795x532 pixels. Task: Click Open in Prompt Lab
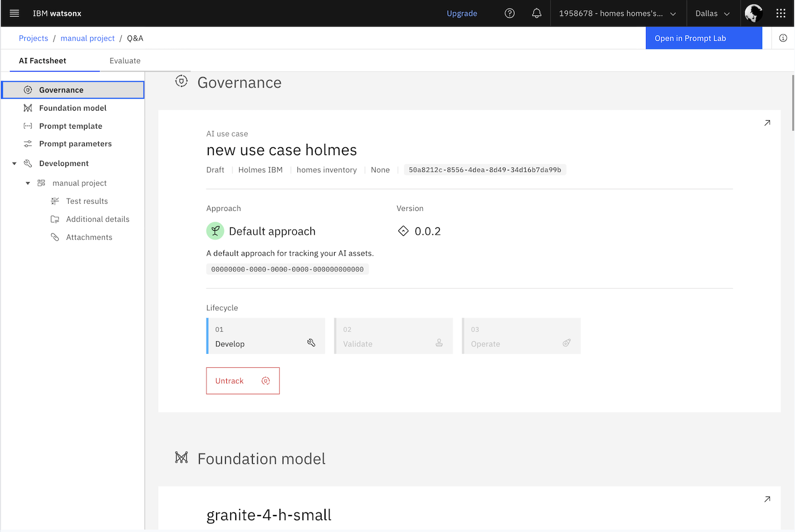point(704,38)
